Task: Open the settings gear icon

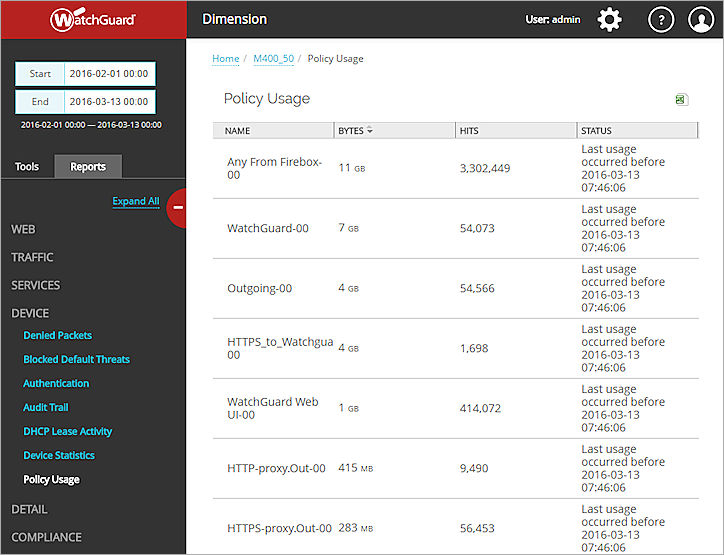Action: click(x=609, y=20)
